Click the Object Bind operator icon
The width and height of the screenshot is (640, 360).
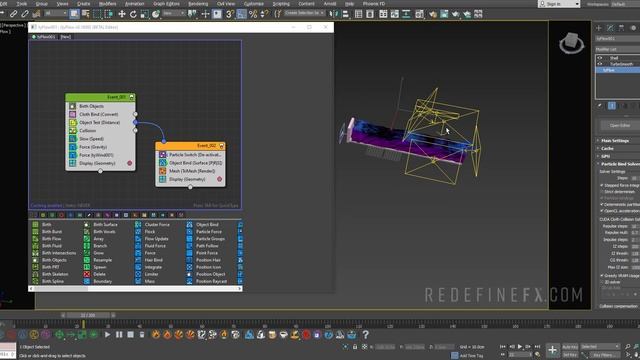(189, 224)
